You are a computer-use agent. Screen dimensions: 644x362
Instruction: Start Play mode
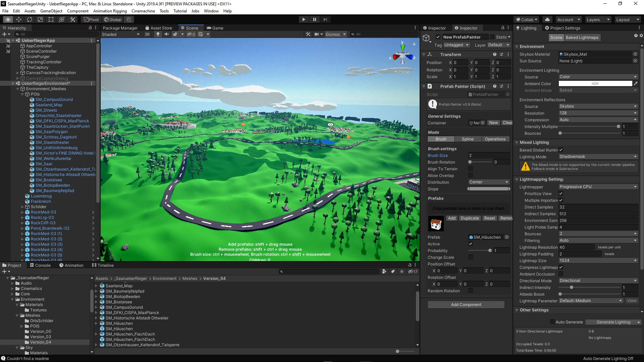304,19
